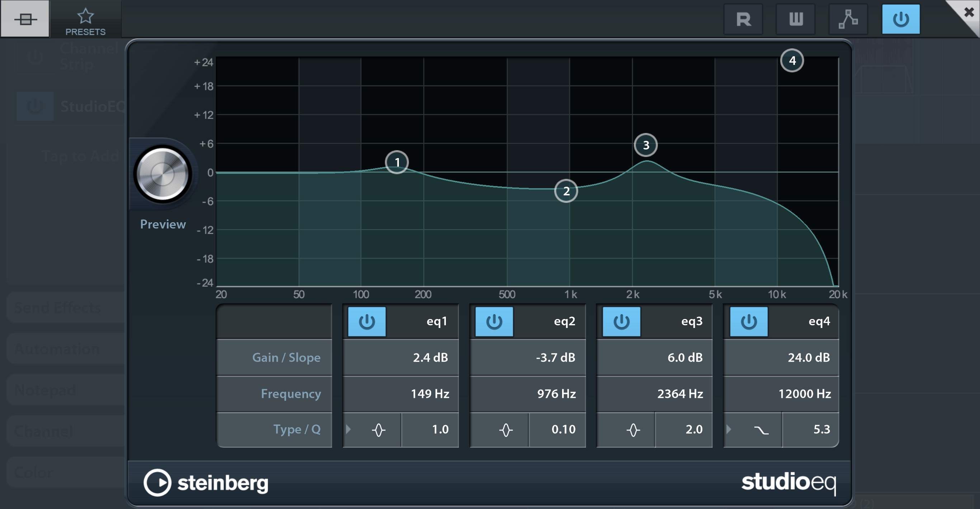Click the Frequency row label

point(291,394)
